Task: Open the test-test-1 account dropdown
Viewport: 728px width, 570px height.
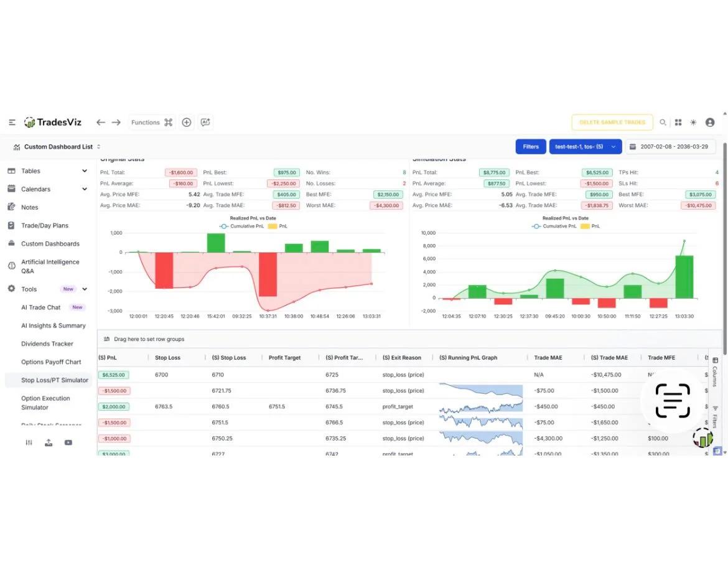Action: [585, 146]
